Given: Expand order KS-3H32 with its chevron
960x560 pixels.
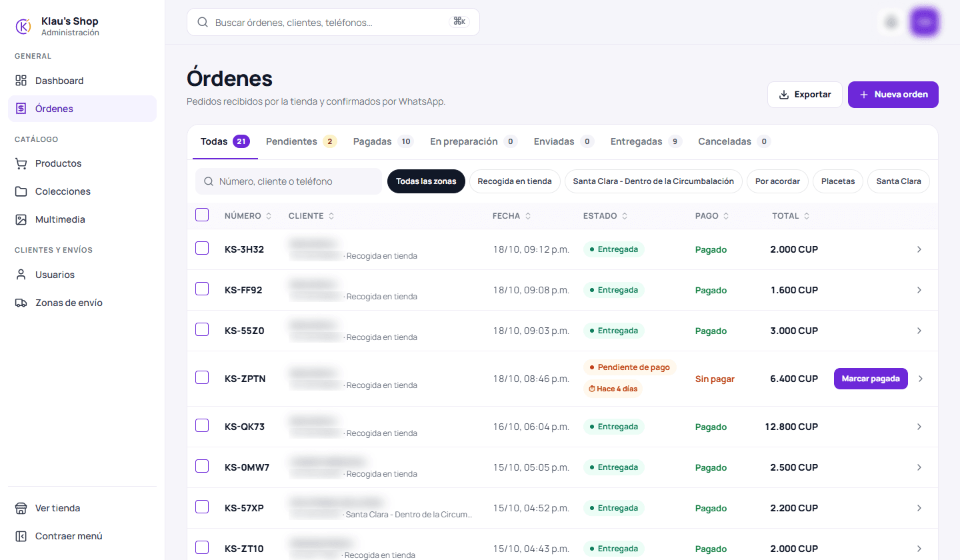Looking at the screenshot, I should coord(919,249).
